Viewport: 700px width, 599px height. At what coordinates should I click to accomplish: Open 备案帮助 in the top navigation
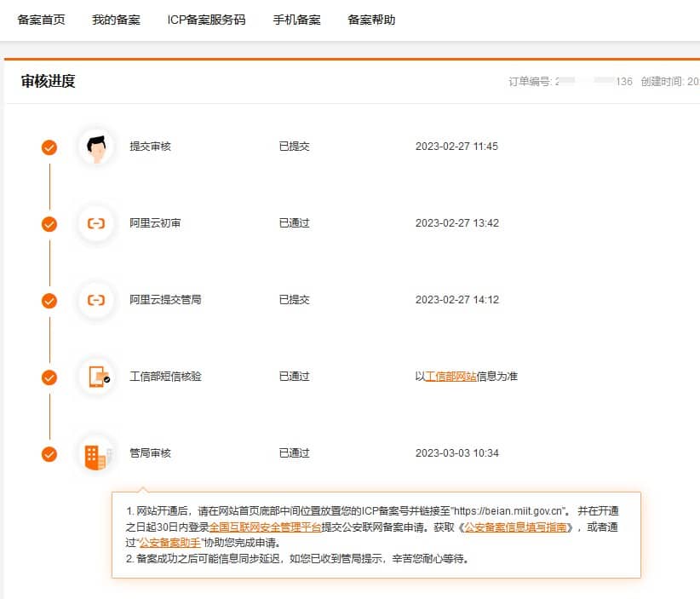(371, 20)
